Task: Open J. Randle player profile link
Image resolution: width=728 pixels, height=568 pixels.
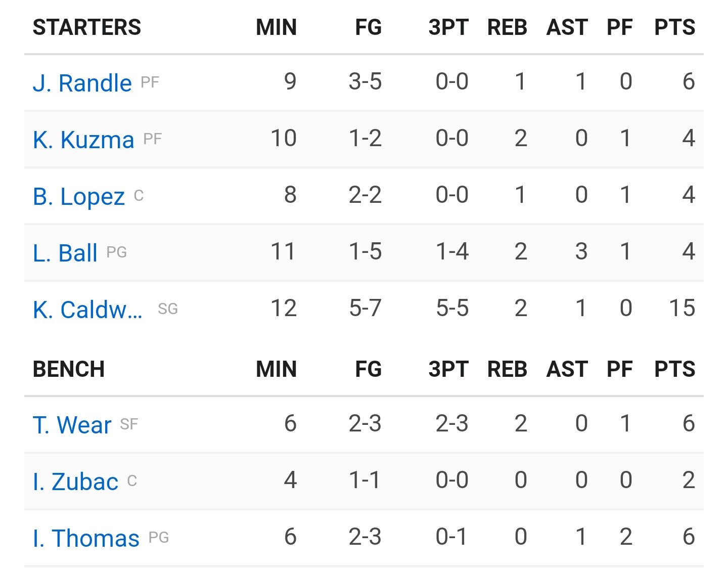Action: (82, 83)
